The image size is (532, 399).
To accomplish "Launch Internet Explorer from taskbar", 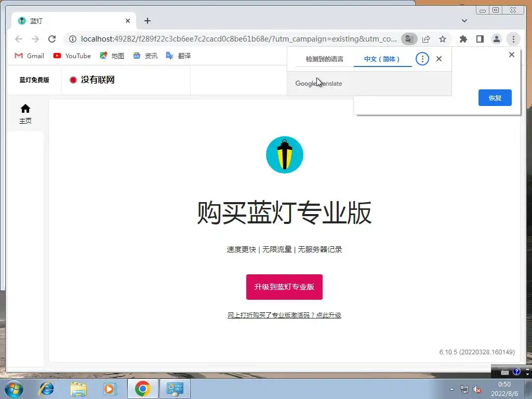I will tap(46, 389).
